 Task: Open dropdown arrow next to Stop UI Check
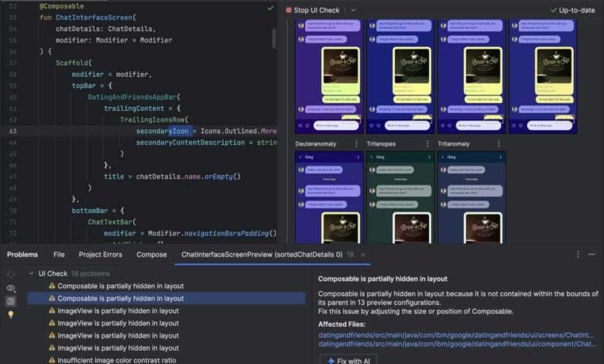point(353,10)
